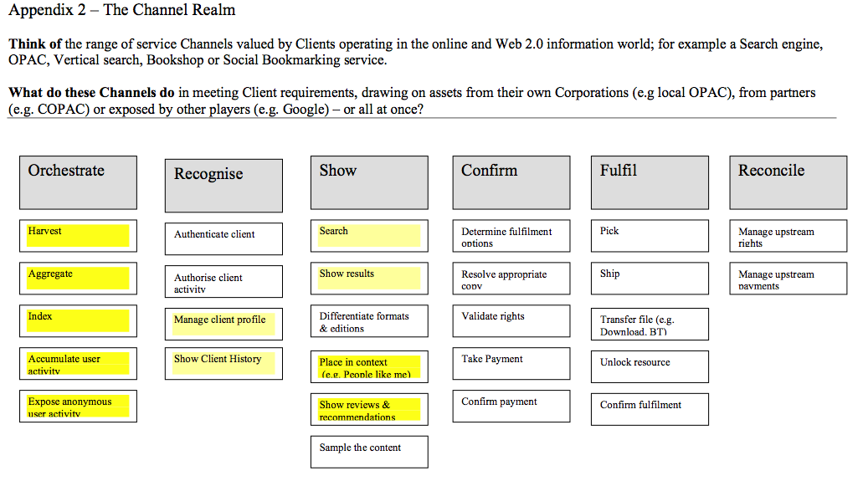
Task: Select the Orchestrate header box
Action: click(x=78, y=182)
